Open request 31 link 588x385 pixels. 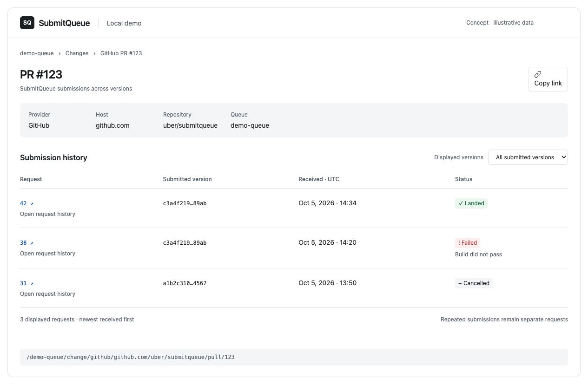point(26,283)
